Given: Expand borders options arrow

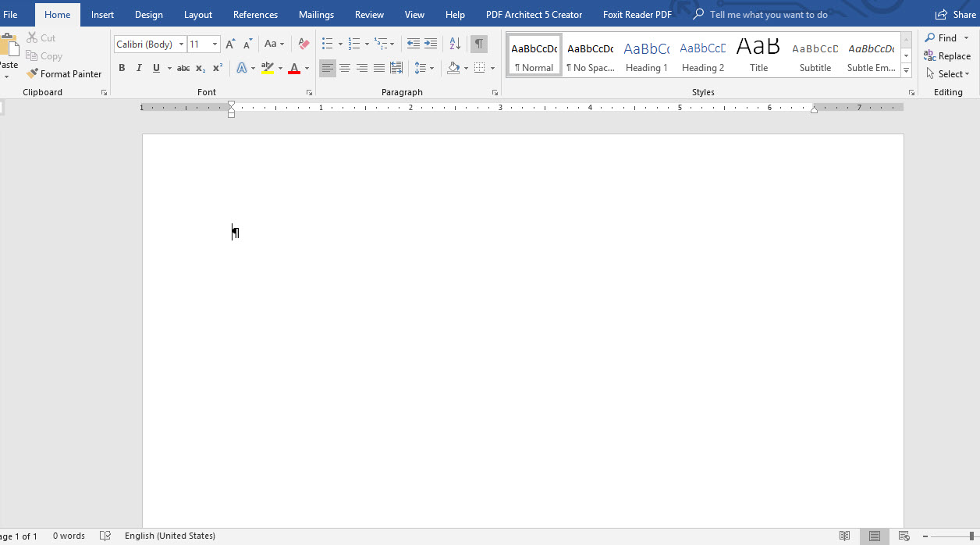Looking at the screenshot, I should coord(492,68).
